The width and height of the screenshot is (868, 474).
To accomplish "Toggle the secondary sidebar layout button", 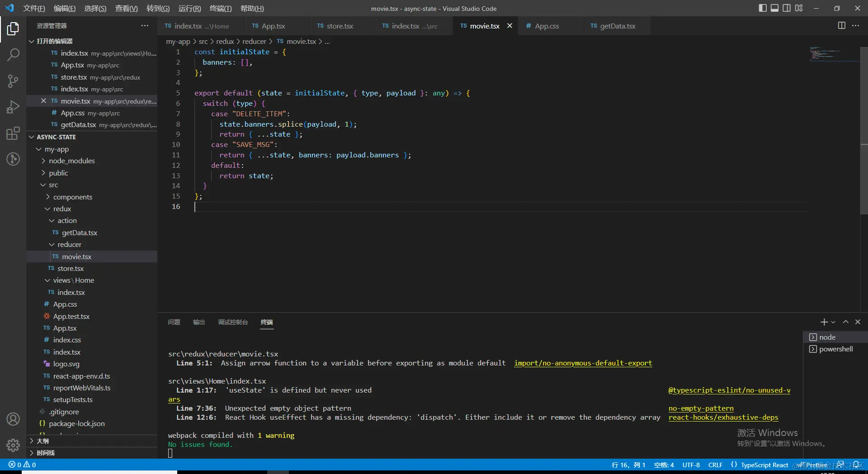I will (x=787, y=8).
